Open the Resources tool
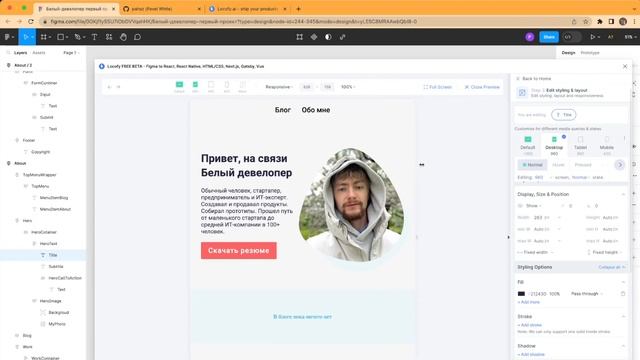Screen dimensions: 640x360 (x=109, y=37)
